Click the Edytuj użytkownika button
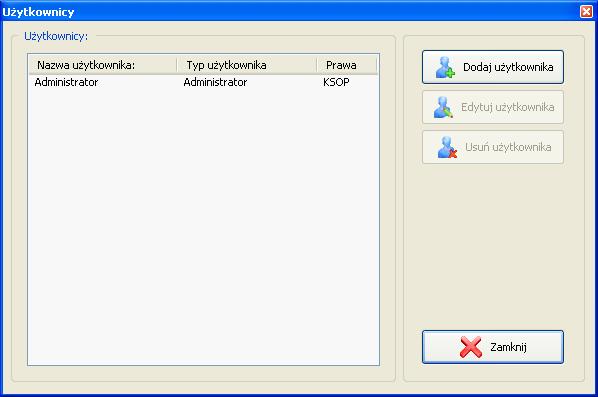598x397 pixels. tap(493, 107)
